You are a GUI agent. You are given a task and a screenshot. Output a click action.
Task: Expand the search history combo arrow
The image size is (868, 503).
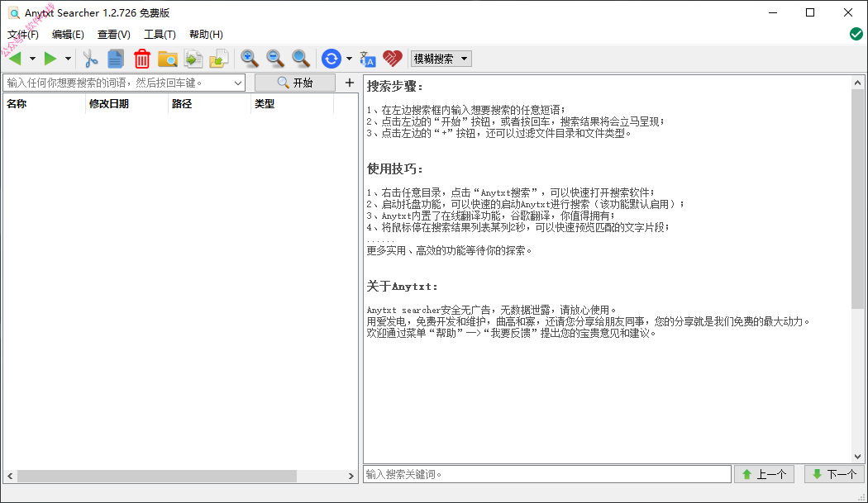238,83
